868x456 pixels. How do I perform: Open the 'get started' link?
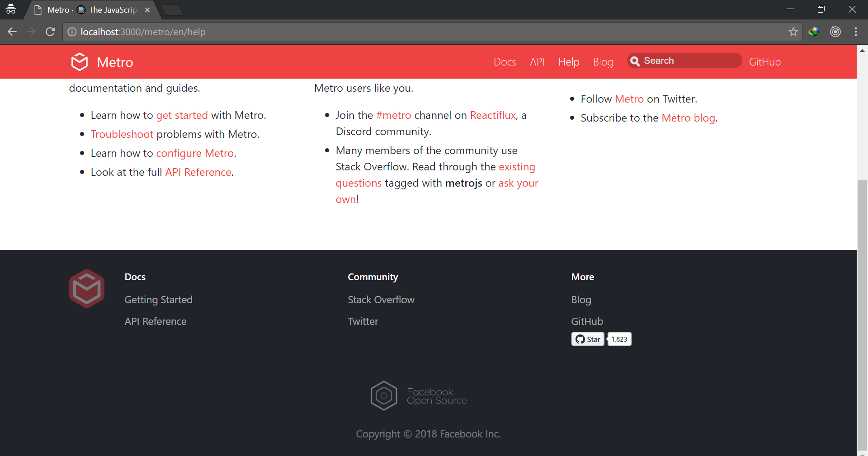click(182, 115)
